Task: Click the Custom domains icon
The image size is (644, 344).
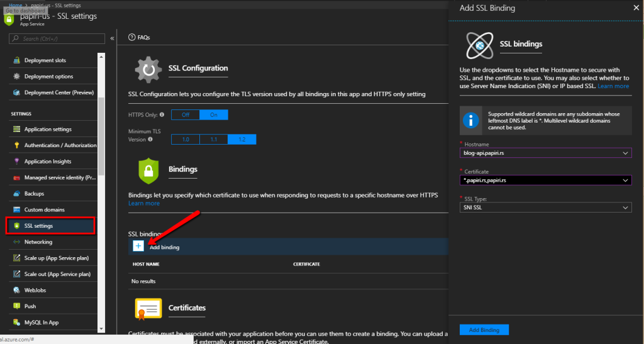Action: [16, 210]
